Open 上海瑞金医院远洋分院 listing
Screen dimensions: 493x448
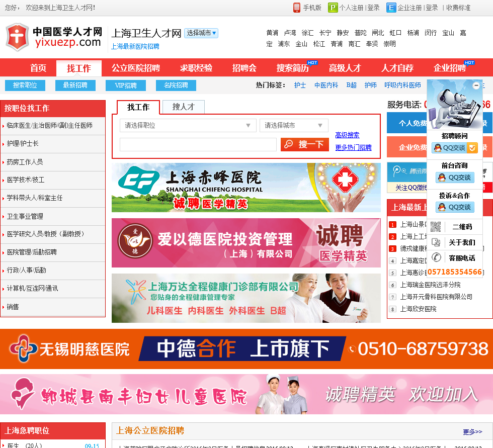[x=430, y=285]
